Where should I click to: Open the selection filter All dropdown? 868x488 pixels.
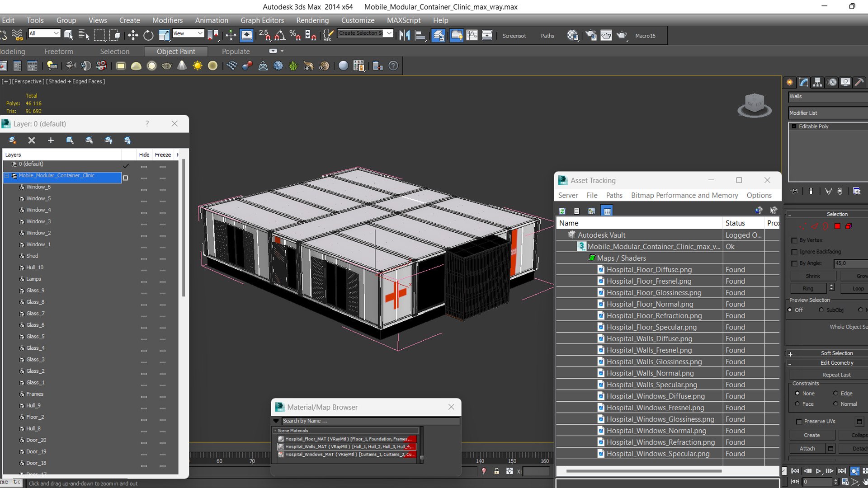(x=44, y=33)
